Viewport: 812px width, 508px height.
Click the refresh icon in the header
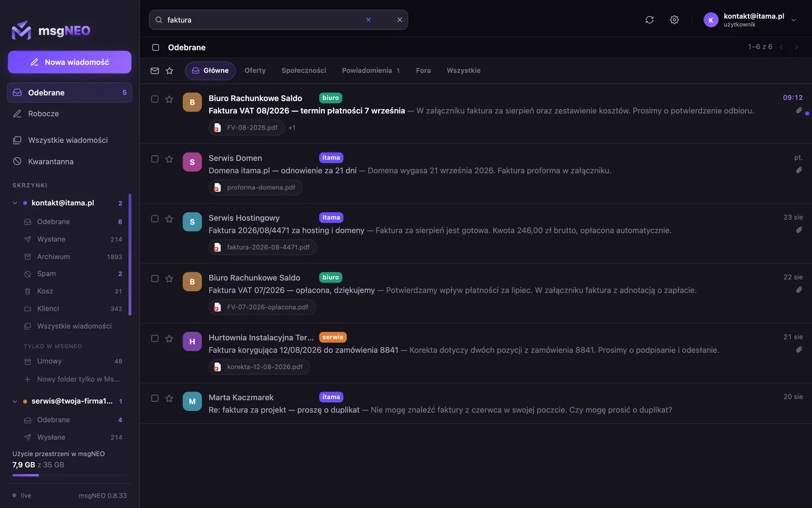(649, 20)
